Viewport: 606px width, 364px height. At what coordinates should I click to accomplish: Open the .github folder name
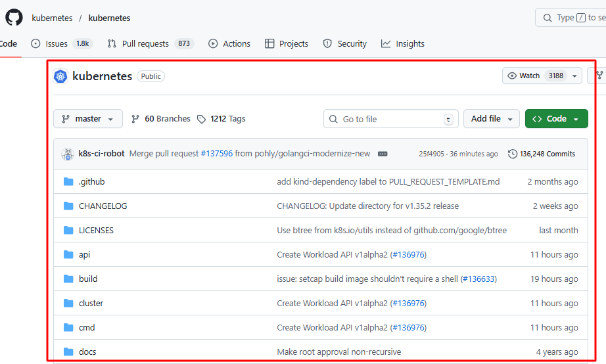pyautogui.click(x=91, y=181)
